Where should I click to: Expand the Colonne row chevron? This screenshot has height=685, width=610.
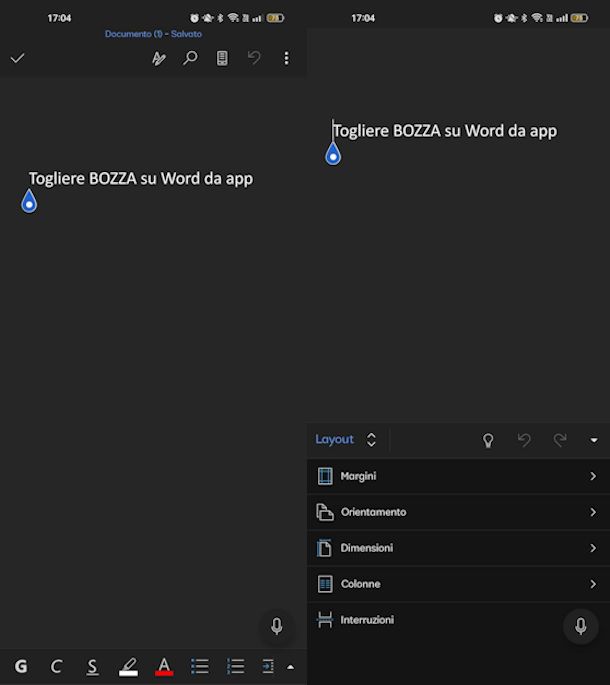[593, 584]
